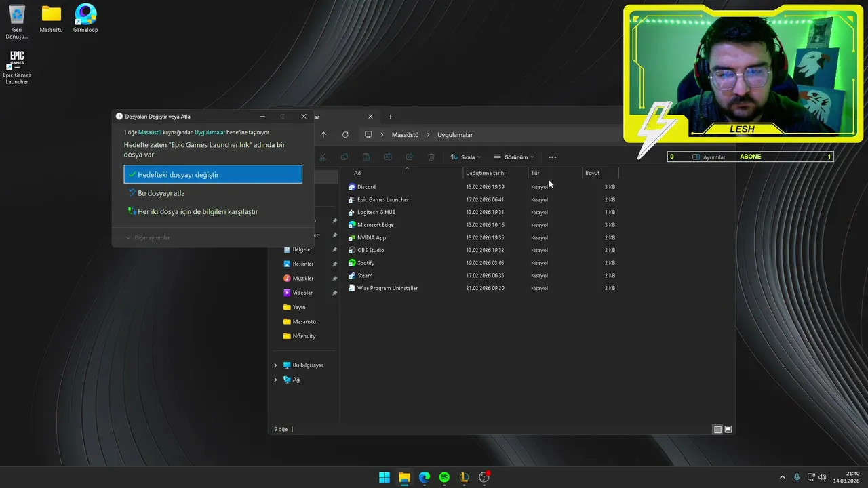
Task: Open Spotify from the taskbar
Action: coord(444,477)
